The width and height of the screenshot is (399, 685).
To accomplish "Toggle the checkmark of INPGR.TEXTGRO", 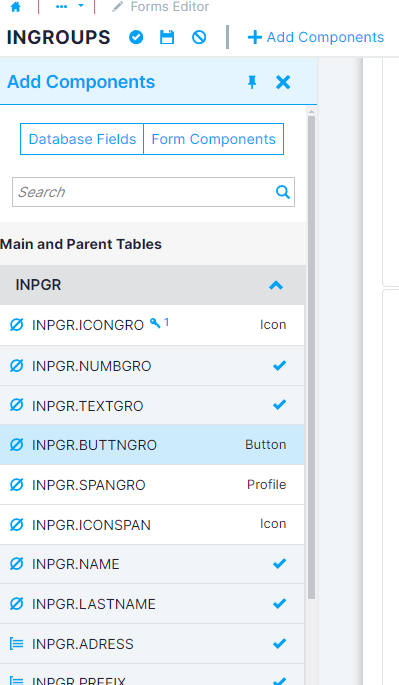I will coord(279,405).
